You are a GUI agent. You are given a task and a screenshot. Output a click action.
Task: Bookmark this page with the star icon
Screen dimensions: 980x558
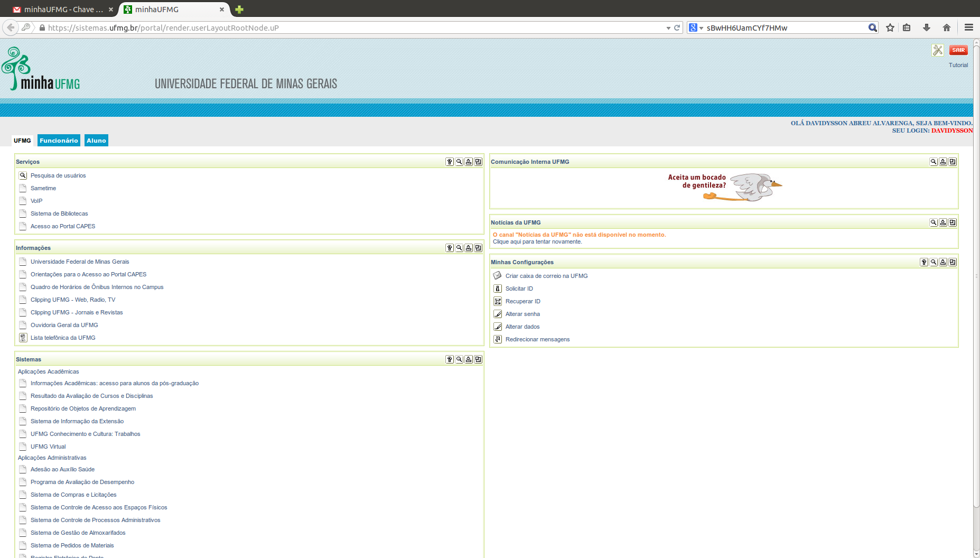[890, 27]
